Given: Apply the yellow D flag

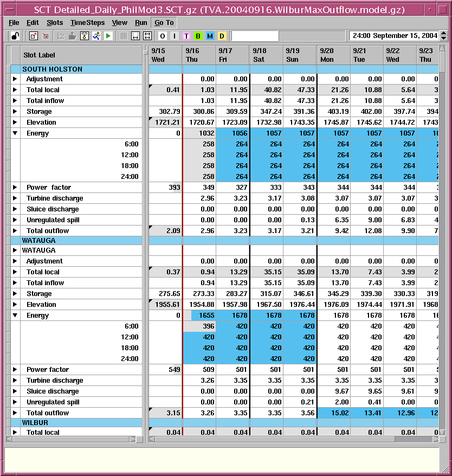Looking at the screenshot, I should (222, 36).
